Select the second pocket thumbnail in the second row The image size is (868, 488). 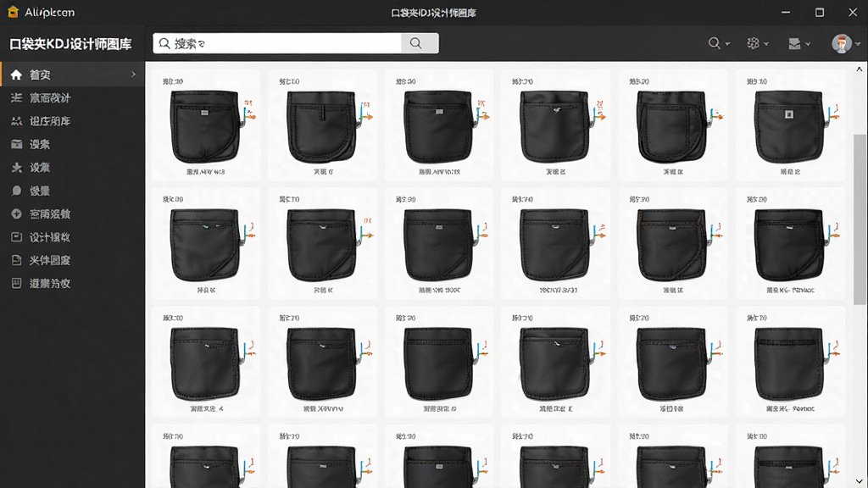(x=322, y=243)
